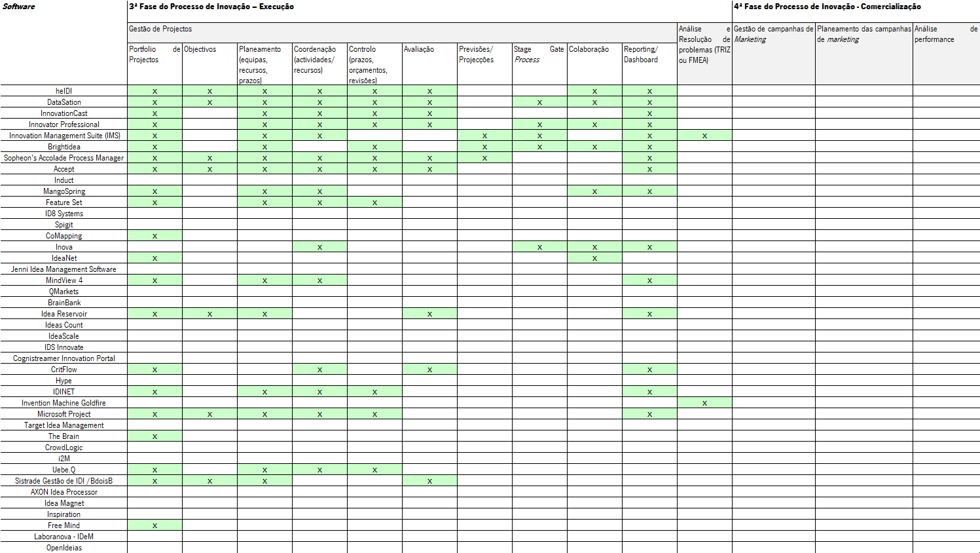The width and height of the screenshot is (980, 553).
Task: Click the 'DataSation' row label
Action: [64, 102]
